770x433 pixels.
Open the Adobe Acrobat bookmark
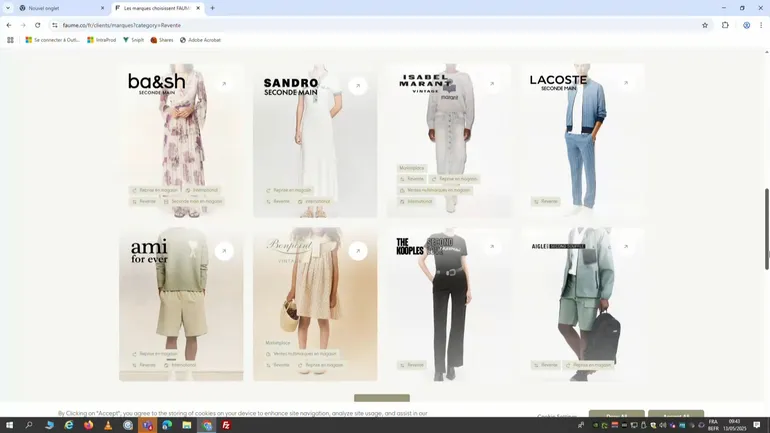point(200,40)
